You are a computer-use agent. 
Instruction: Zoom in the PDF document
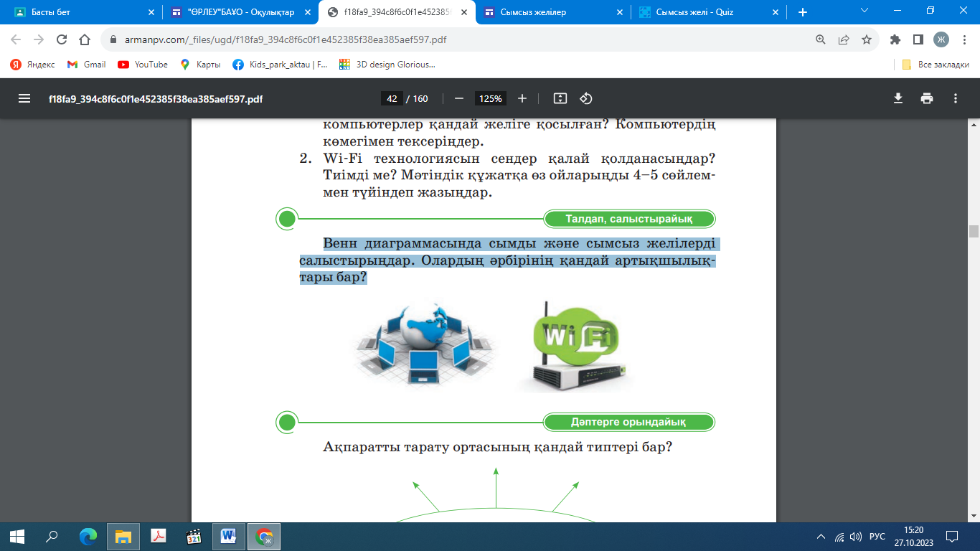[x=522, y=98]
